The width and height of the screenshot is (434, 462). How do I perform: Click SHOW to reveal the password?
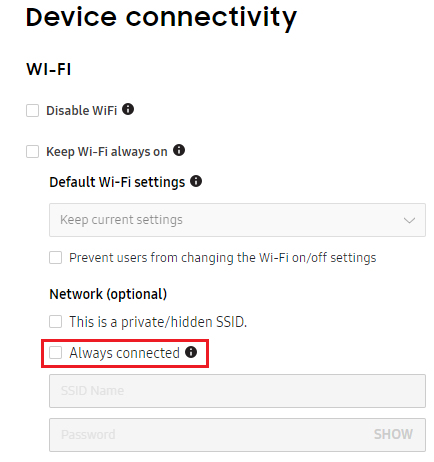[393, 434]
